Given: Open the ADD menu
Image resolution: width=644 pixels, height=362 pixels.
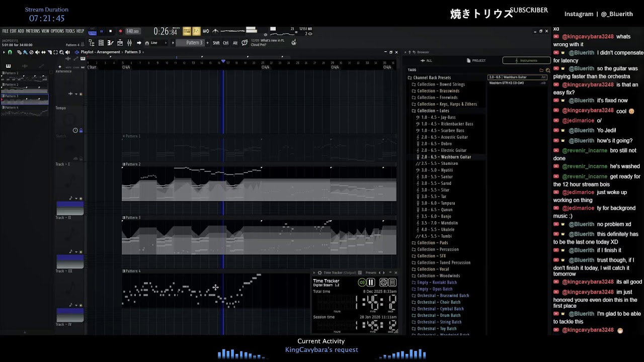Looking at the screenshot, I should (21, 31).
